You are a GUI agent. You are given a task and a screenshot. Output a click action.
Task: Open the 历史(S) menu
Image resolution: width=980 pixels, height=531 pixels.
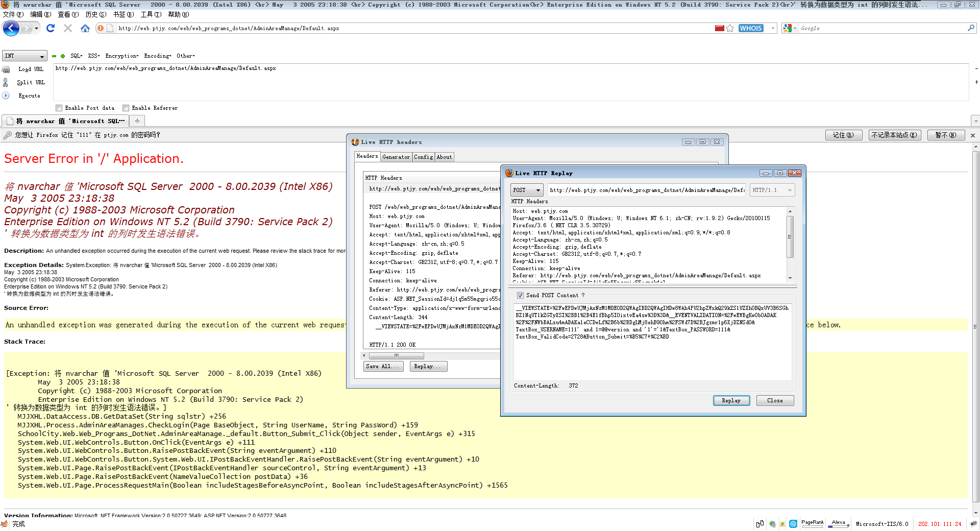[95, 14]
